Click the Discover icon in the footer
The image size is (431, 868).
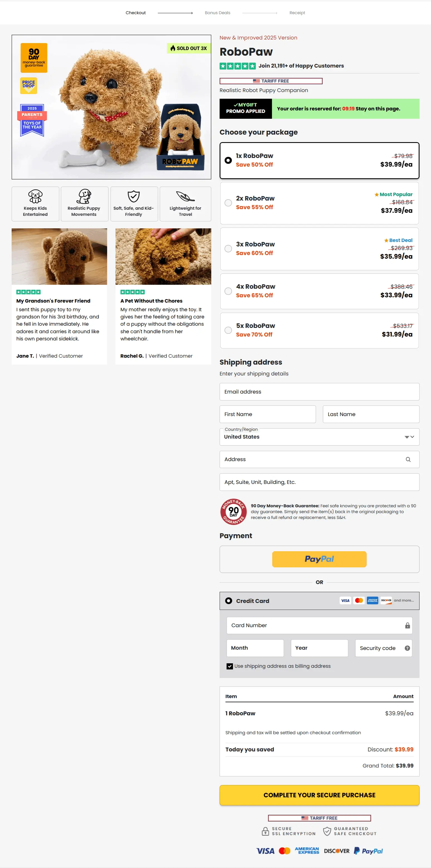337,851
